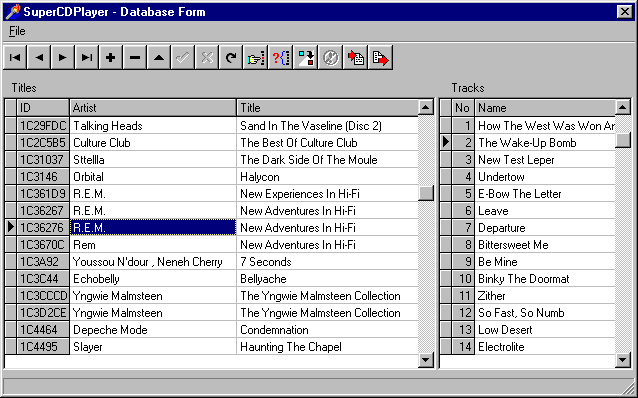The height and width of the screenshot is (398, 638).
Task: Delete current record with minus icon
Action: click(135, 58)
